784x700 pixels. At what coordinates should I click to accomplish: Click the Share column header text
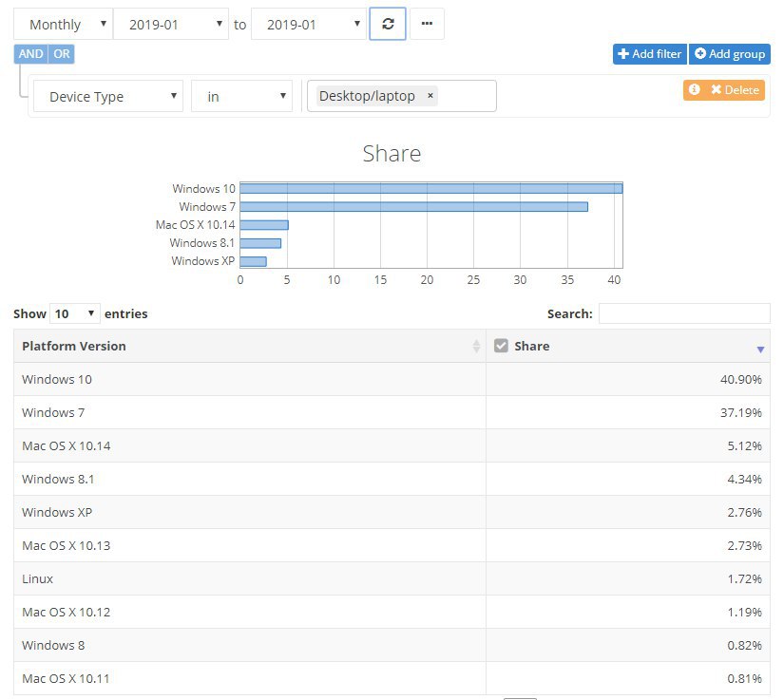(x=531, y=346)
